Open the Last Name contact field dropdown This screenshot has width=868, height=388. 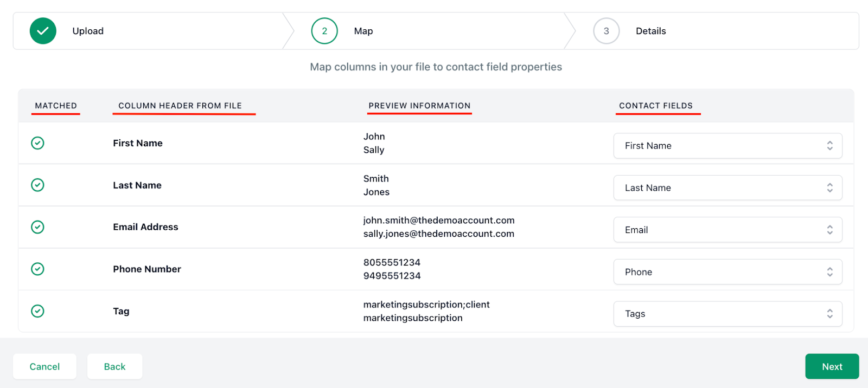[727, 188]
